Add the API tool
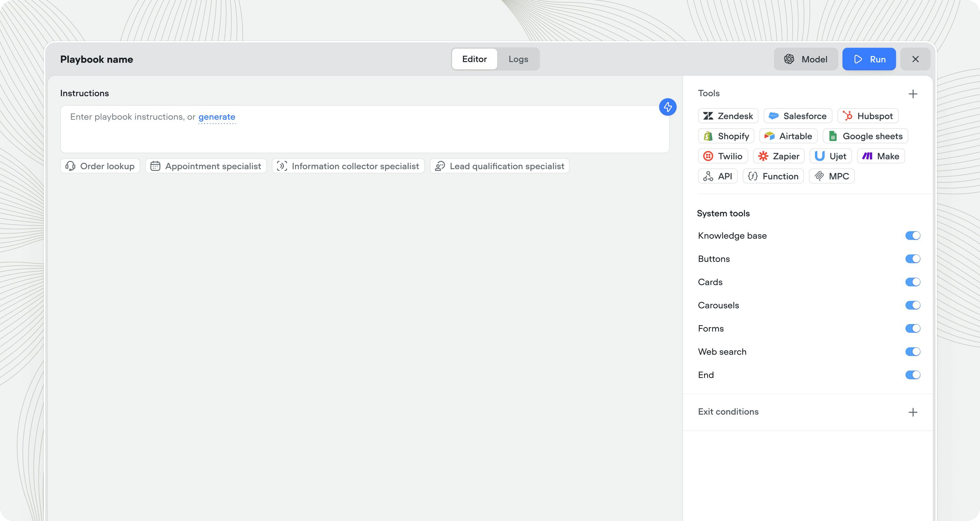This screenshot has height=521, width=980. point(718,176)
